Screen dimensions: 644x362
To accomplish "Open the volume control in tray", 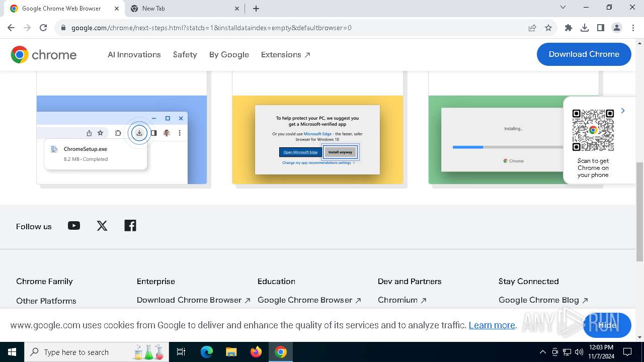I will (x=579, y=352).
